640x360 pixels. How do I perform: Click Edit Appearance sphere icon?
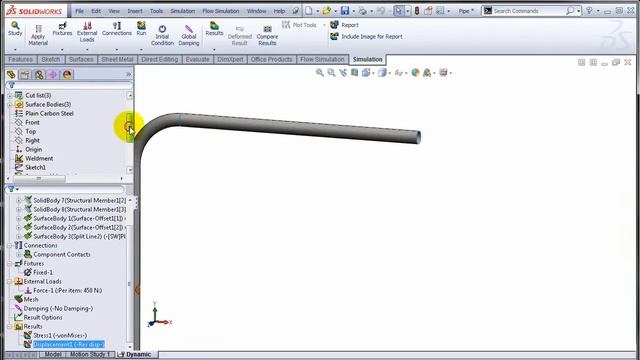tap(415, 73)
